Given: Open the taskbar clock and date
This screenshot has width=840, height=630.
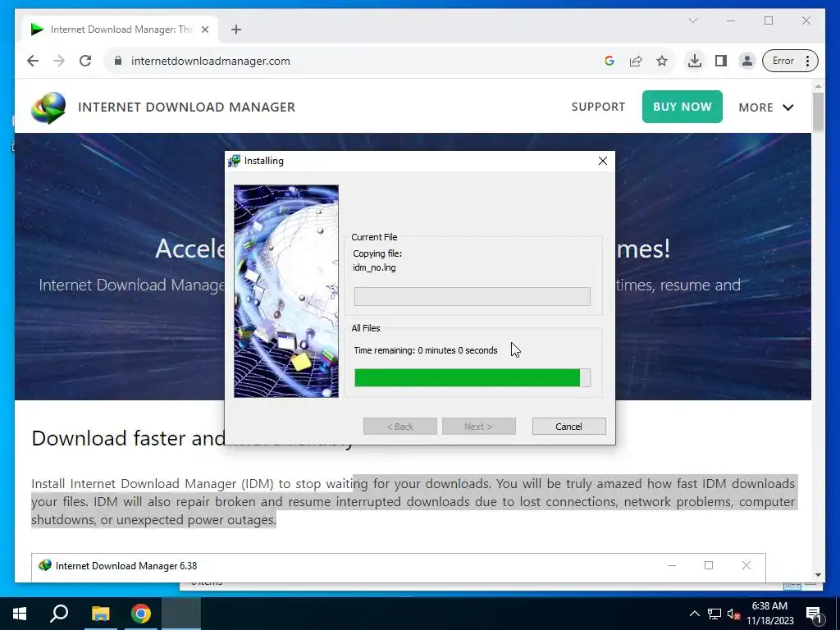Looking at the screenshot, I should tap(769, 614).
